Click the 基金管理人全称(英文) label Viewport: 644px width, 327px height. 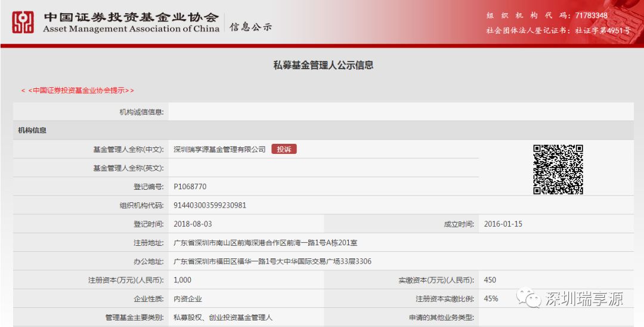129,168
